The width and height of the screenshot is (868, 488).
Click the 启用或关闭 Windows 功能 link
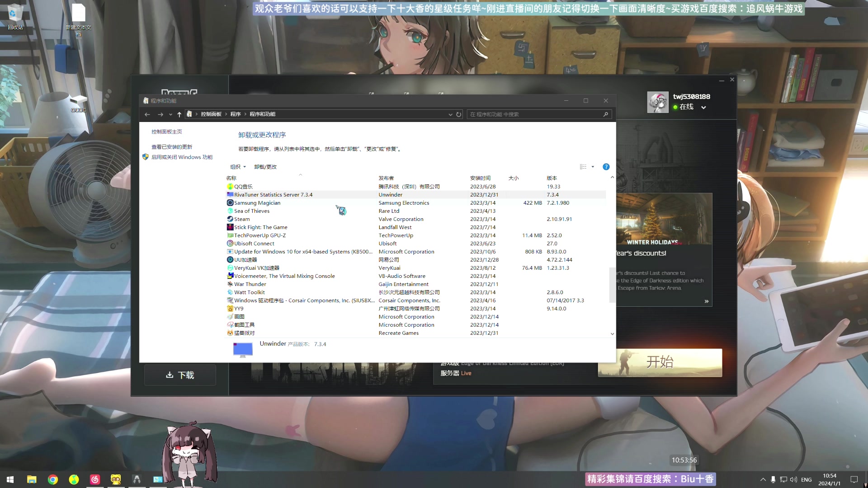point(182,157)
